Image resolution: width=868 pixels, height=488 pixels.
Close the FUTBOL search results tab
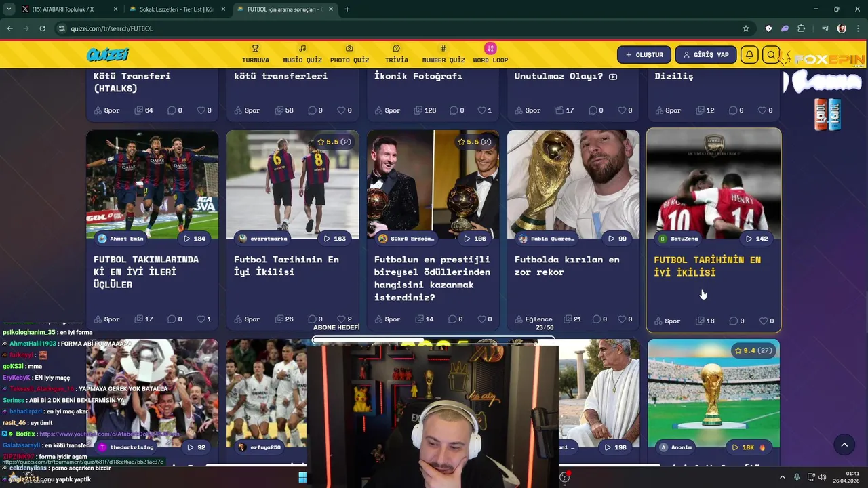click(331, 9)
